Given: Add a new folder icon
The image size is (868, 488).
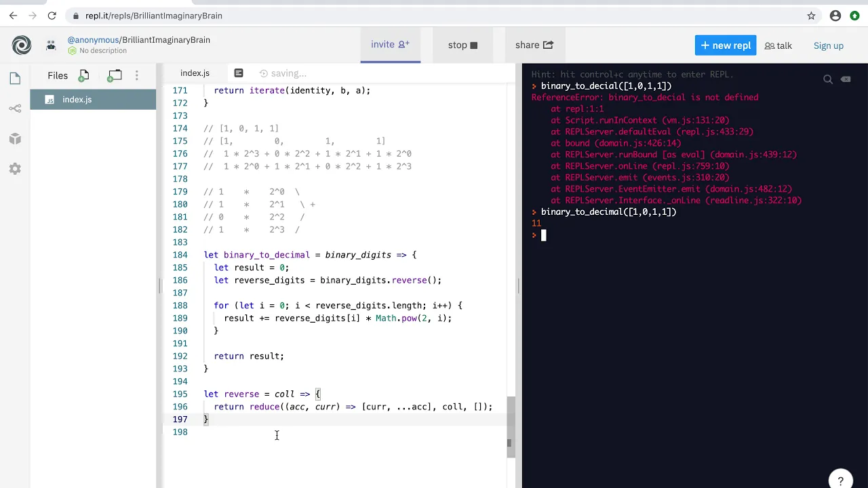Looking at the screenshot, I should tap(115, 75).
